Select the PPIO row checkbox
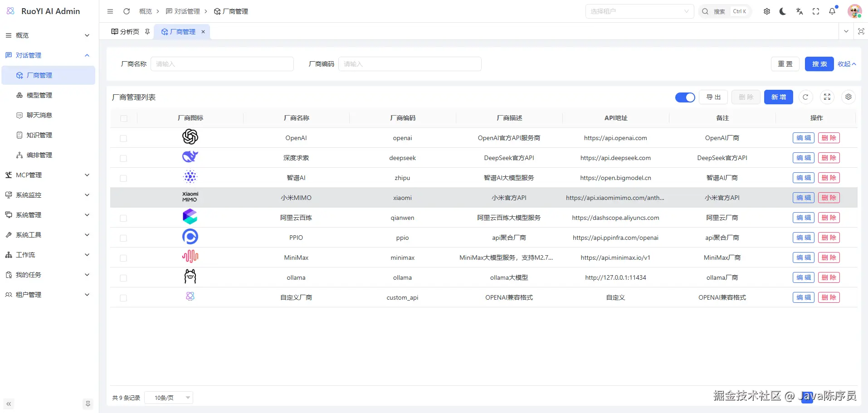Image resolution: width=868 pixels, height=413 pixels. coord(123,238)
